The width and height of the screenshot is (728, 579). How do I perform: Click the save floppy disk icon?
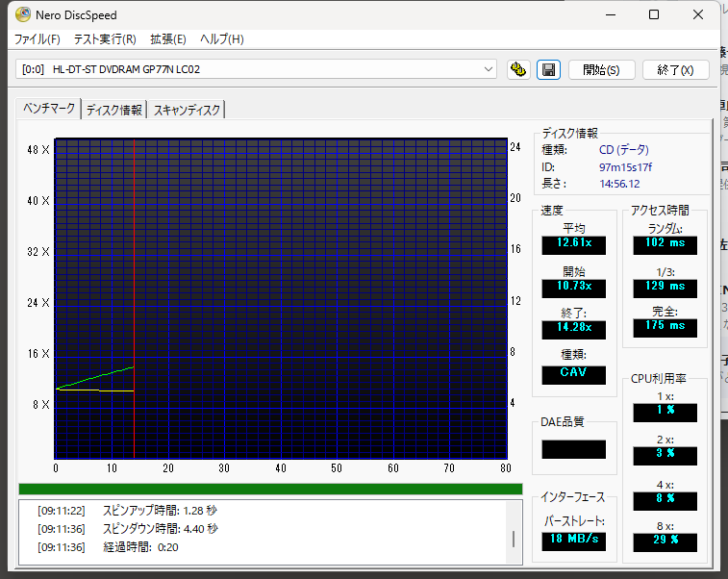(x=548, y=69)
